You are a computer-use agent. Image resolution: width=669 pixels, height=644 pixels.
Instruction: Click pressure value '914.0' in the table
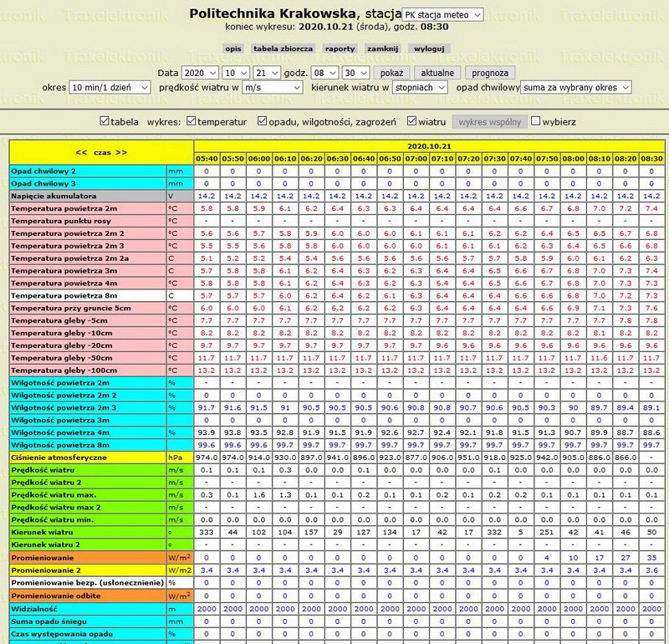259,457
